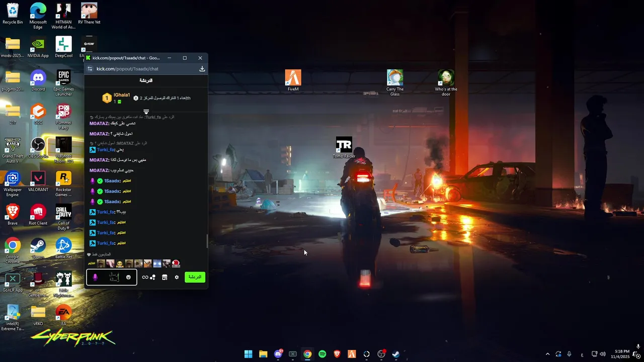Viewport: 644px width, 362px height.
Task: Select the Battle.net desktop icon
Action: pyautogui.click(x=63, y=248)
